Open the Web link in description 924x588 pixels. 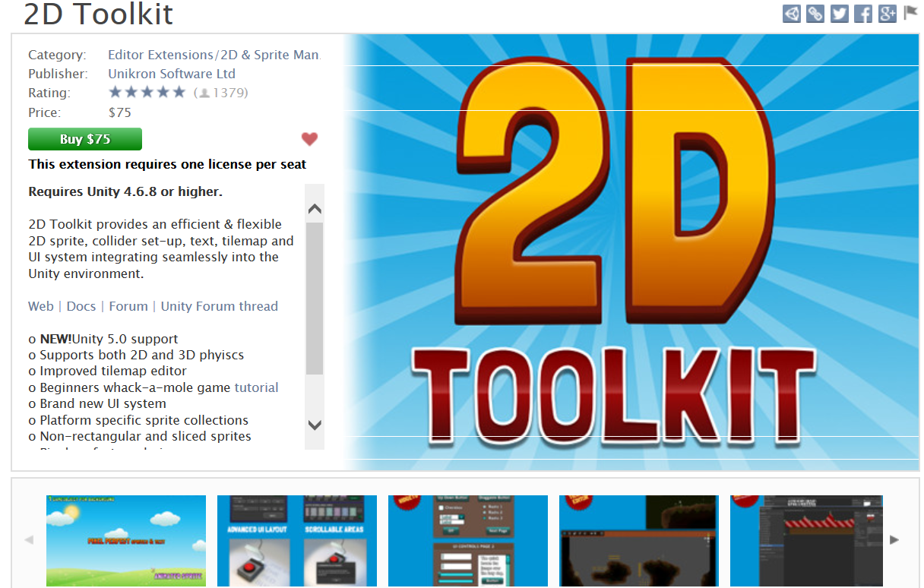click(x=41, y=306)
